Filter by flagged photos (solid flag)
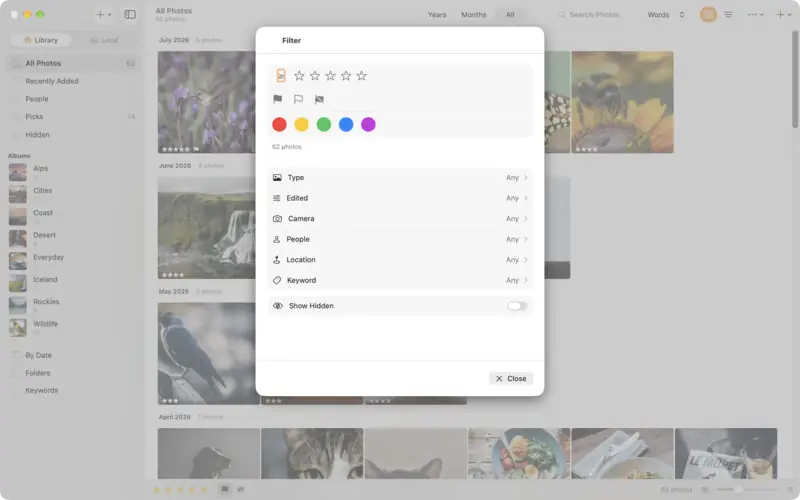This screenshot has height=500, width=800. tap(278, 99)
